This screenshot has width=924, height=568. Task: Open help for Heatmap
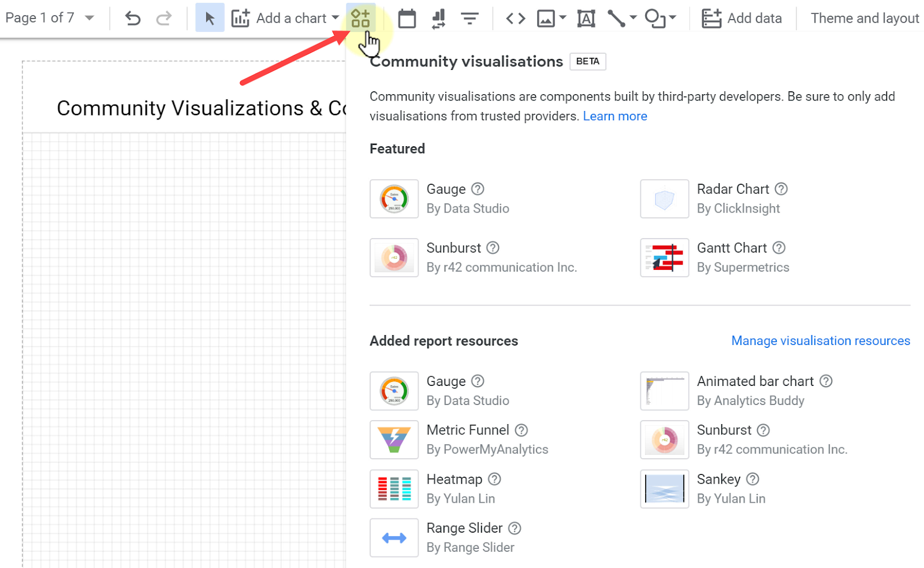494,479
